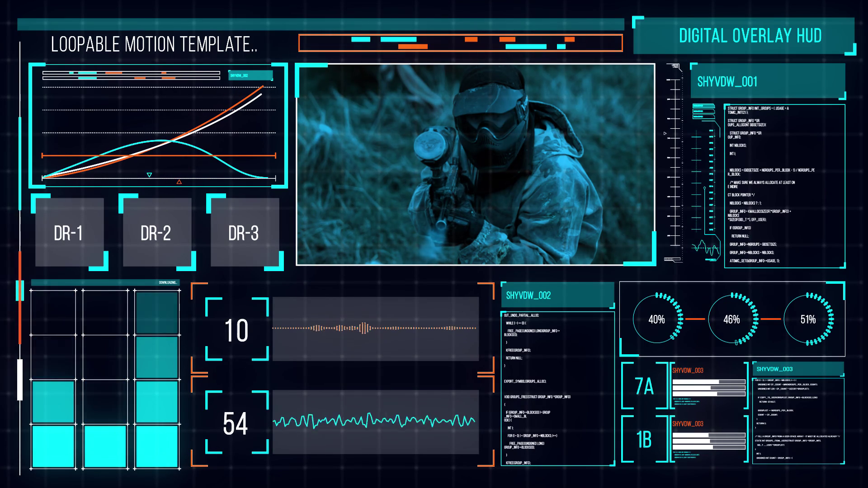
Task: Click the small triangle pointer on vertical ruler
Action: click(665, 133)
